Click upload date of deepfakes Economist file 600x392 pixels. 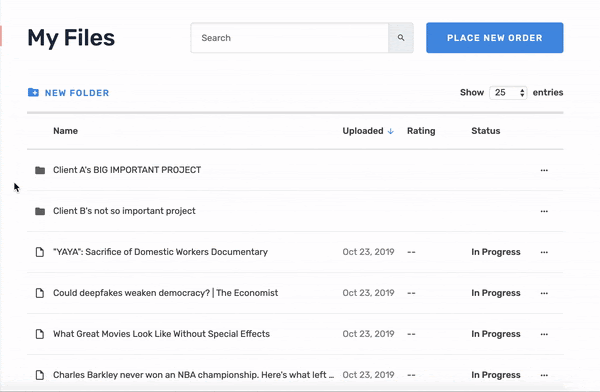[368, 293]
